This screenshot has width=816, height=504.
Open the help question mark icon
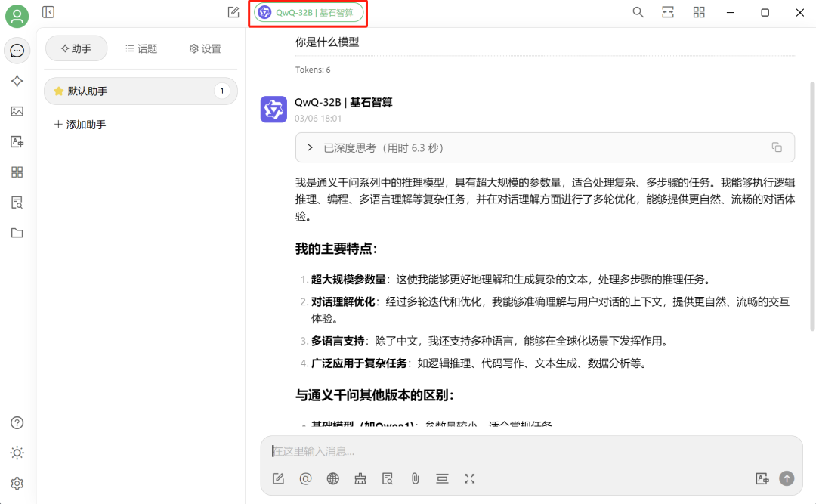(17, 423)
